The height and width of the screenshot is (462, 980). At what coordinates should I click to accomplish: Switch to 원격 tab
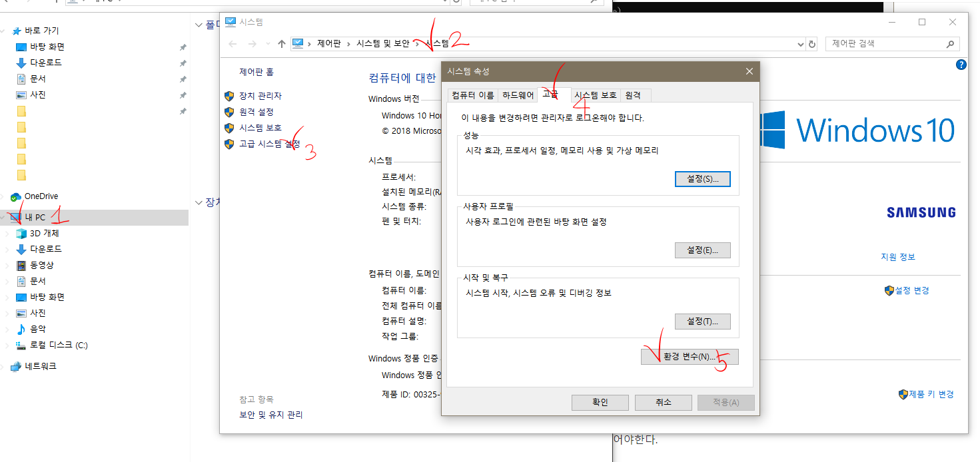point(636,95)
